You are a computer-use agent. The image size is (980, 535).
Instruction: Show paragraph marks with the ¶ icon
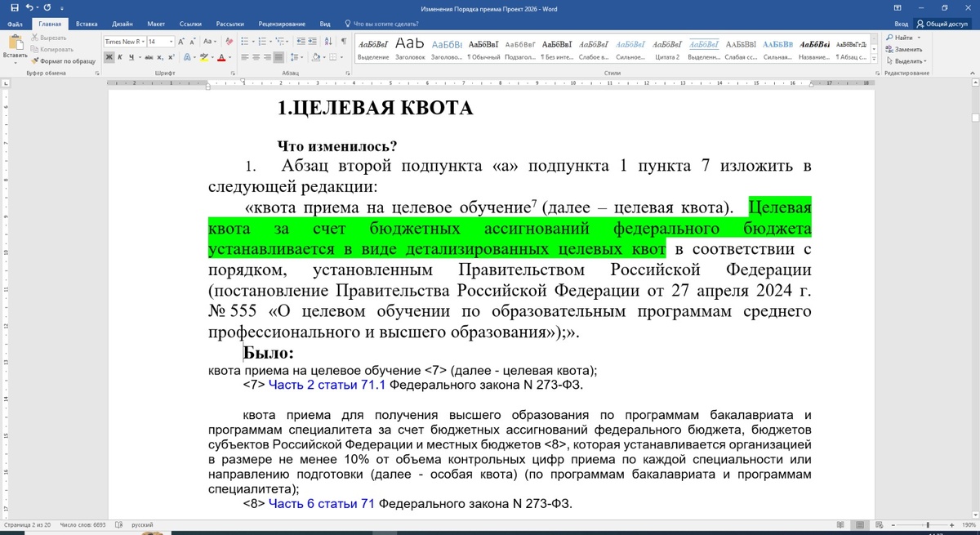[344, 42]
